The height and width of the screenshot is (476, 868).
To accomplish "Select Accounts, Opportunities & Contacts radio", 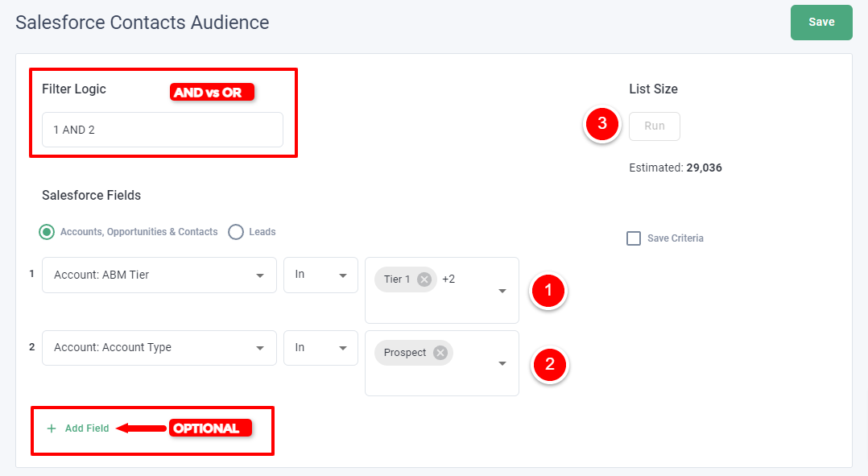I will pyautogui.click(x=47, y=232).
